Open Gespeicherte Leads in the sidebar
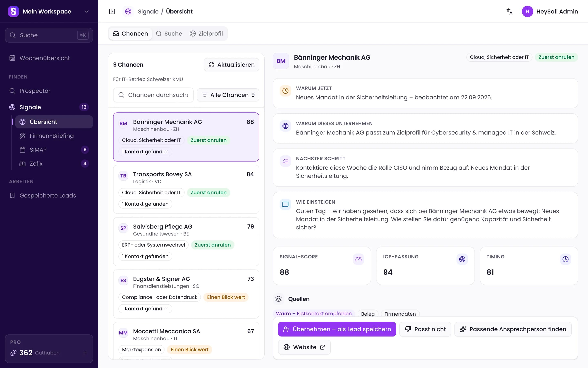Image resolution: width=588 pixels, height=368 pixels. (x=49, y=195)
